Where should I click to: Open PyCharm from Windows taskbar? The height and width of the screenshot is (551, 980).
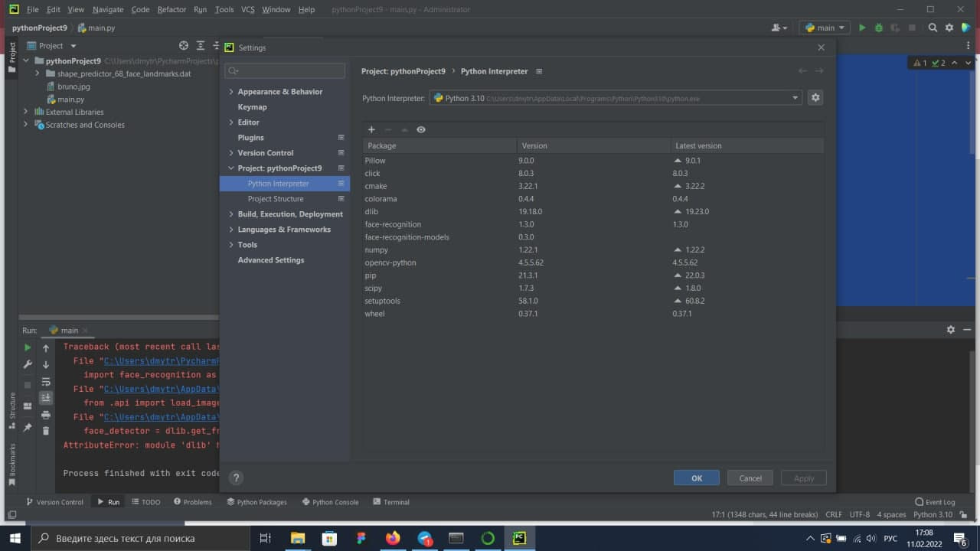pyautogui.click(x=519, y=538)
